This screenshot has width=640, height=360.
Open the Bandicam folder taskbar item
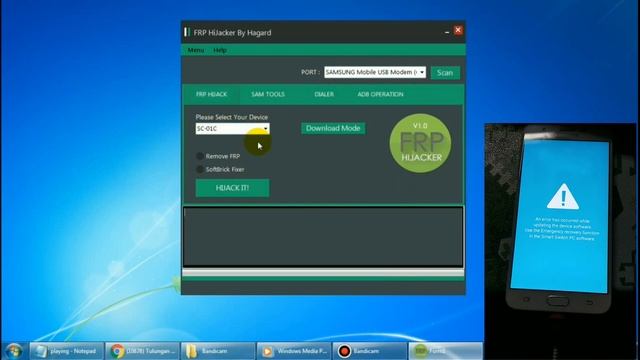click(218, 351)
